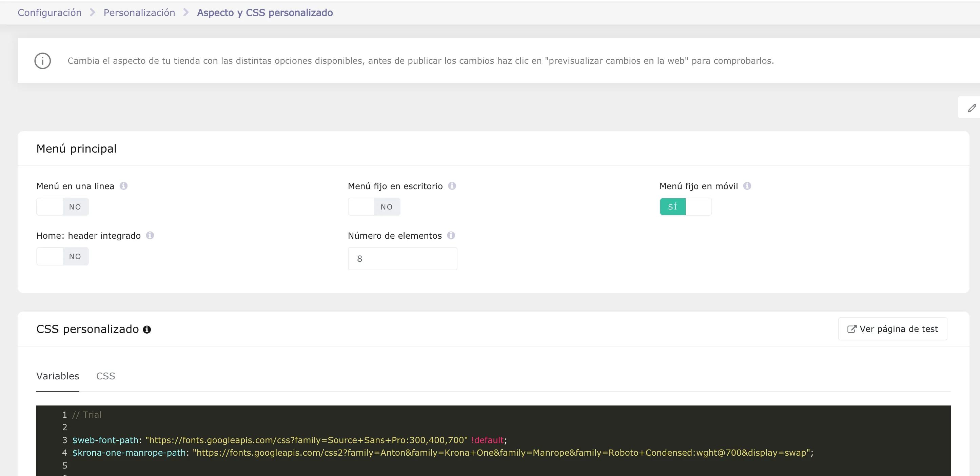Toggle the Menú fijo en escritorio switch
The height and width of the screenshot is (476, 980).
(x=374, y=206)
